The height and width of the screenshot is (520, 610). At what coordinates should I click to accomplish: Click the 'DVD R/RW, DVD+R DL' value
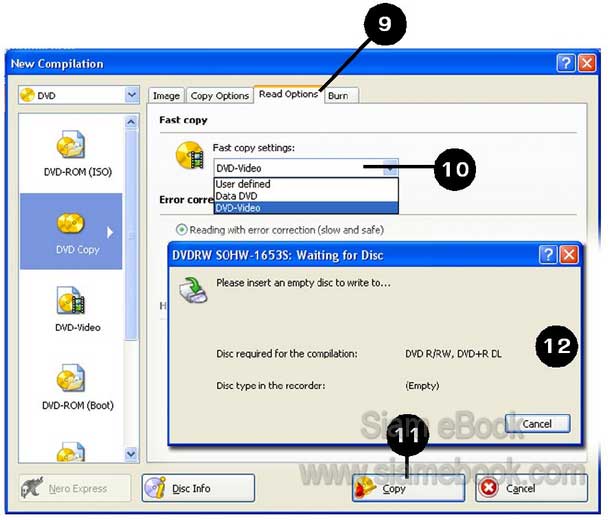tap(453, 354)
